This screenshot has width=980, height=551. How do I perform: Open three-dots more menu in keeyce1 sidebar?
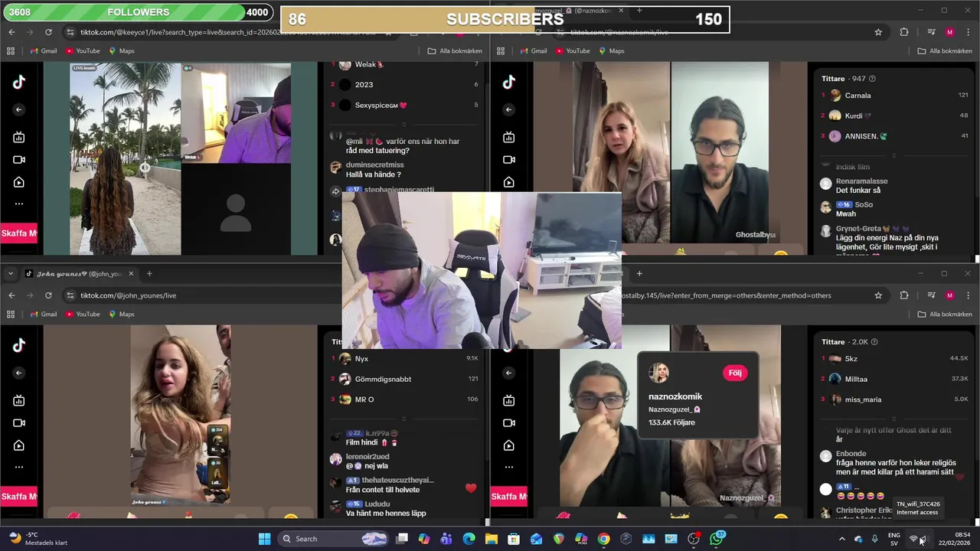[19, 204]
